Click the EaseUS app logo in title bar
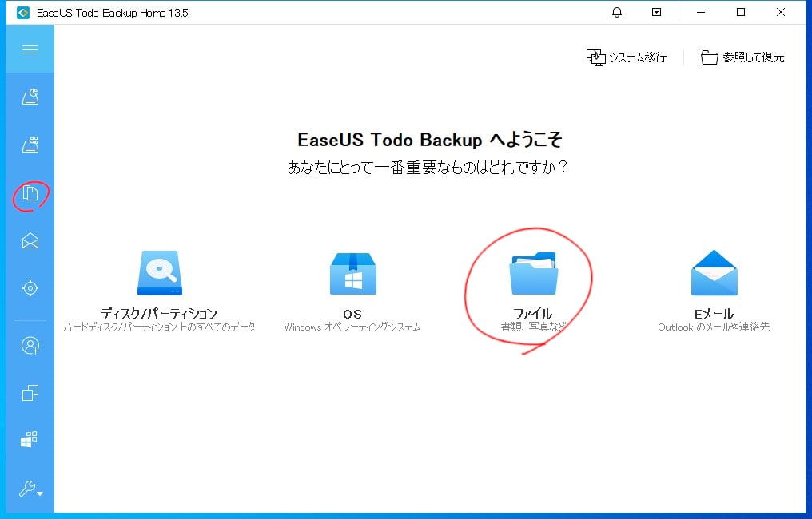 pos(23,13)
